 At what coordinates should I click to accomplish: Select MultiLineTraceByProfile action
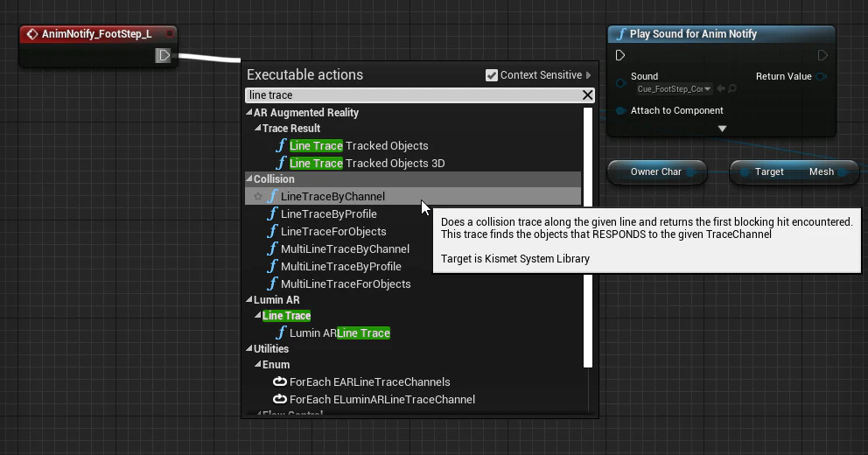[x=341, y=267]
